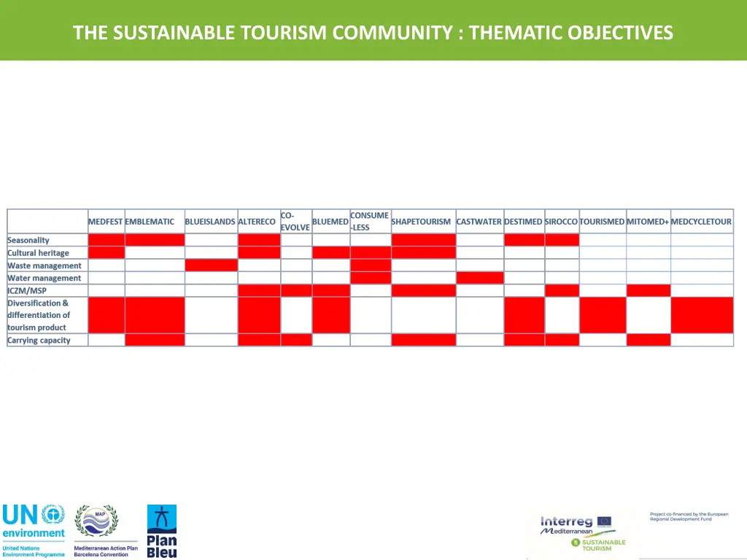Click the red BLUEMED Cultural heritage cell
This screenshot has width=747, height=560.
(x=331, y=252)
